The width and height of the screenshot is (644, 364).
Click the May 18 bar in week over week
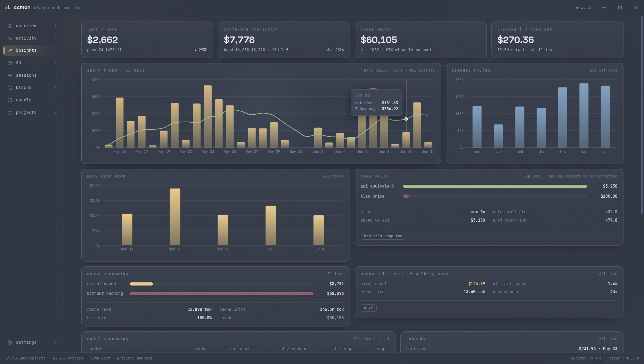(x=175, y=217)
